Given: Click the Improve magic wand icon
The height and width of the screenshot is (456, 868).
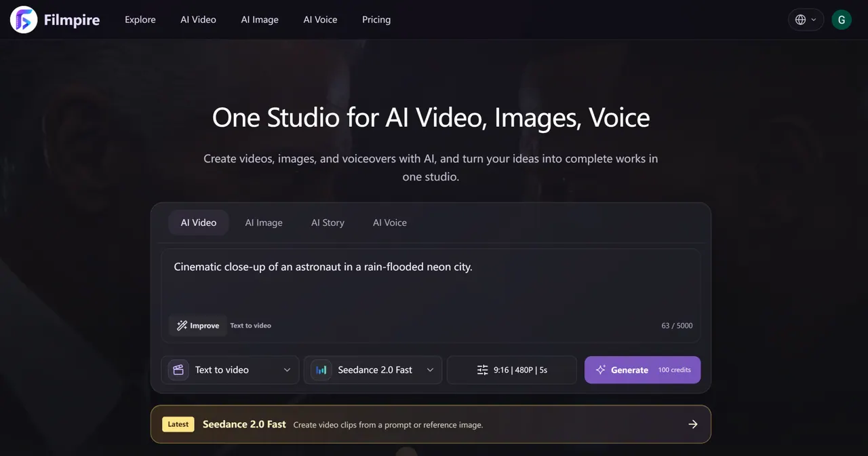Looking at the screenshot, I should point(182,326).
